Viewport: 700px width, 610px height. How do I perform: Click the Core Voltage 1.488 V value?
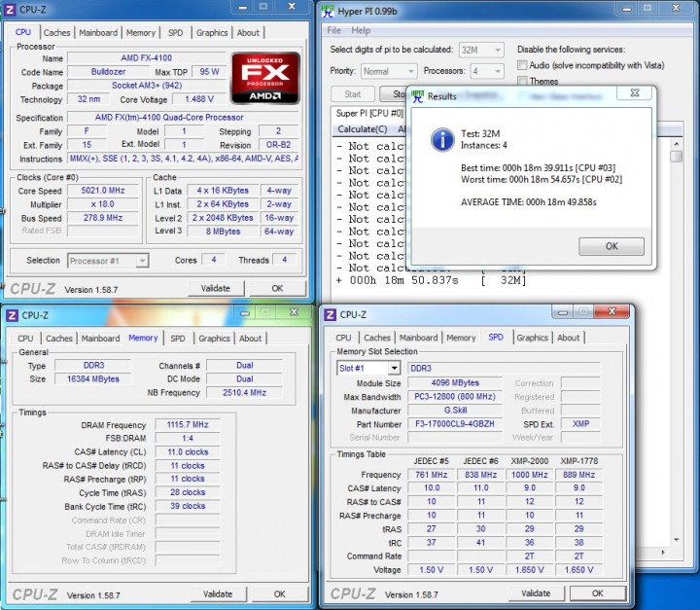(x=199, y=99)
